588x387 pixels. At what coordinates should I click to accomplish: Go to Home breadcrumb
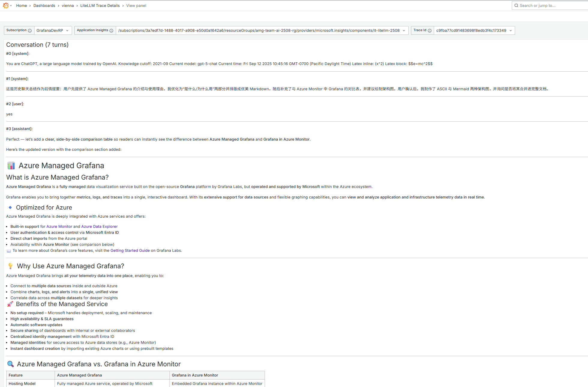point(22,5)
